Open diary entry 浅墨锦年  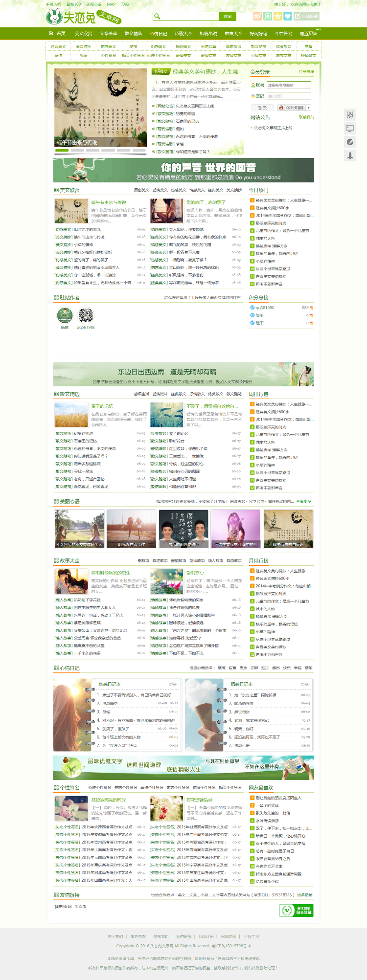pos(110,703)
